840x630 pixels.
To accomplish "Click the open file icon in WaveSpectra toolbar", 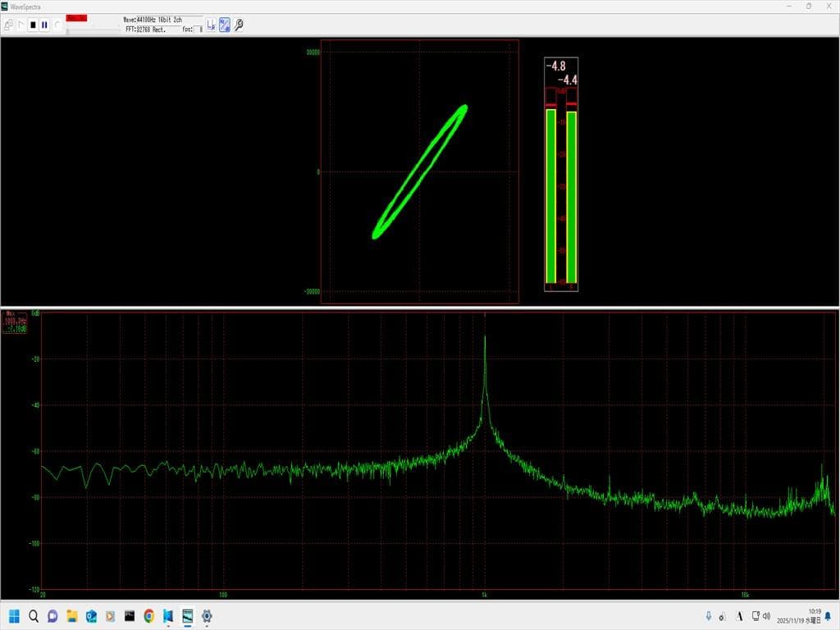I will point(8,25).
